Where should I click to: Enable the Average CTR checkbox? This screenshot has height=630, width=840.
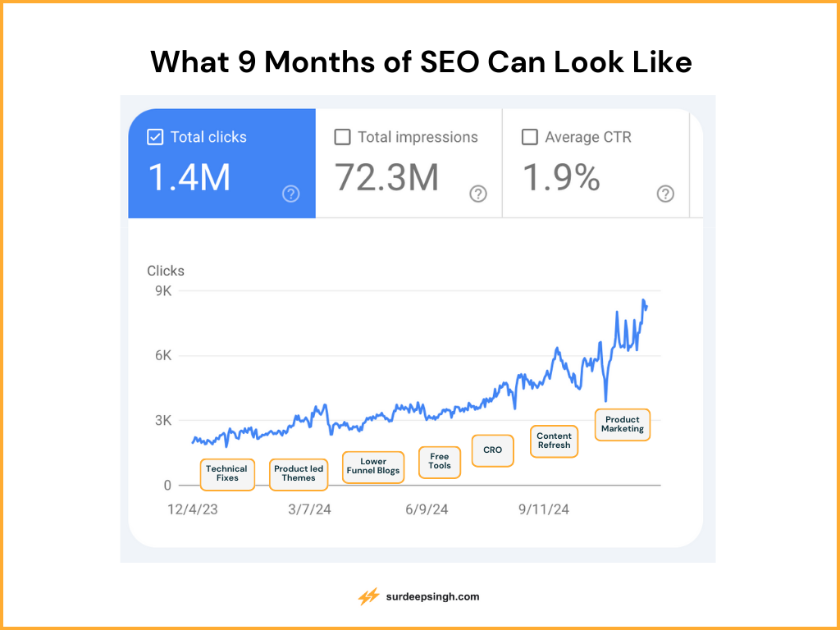(x=530, y=137)
